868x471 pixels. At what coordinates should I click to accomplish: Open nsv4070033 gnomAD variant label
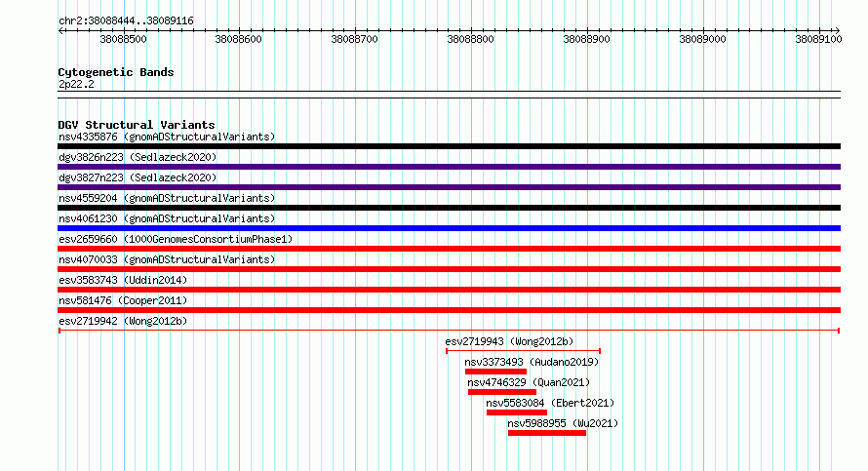click(x=167, y=259)
